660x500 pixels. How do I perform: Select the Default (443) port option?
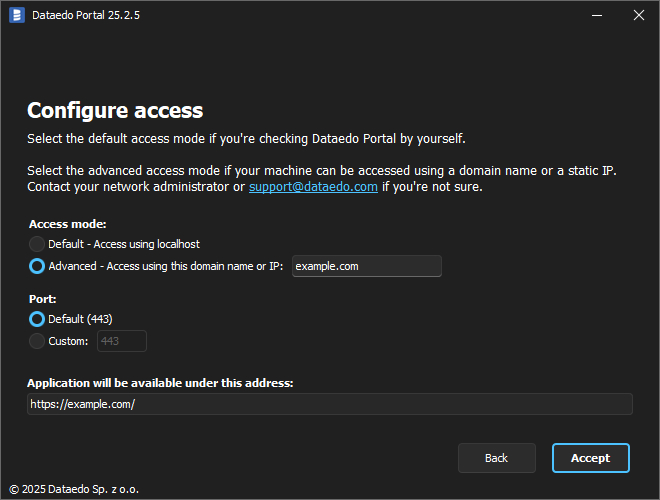[x=37, y=319]
